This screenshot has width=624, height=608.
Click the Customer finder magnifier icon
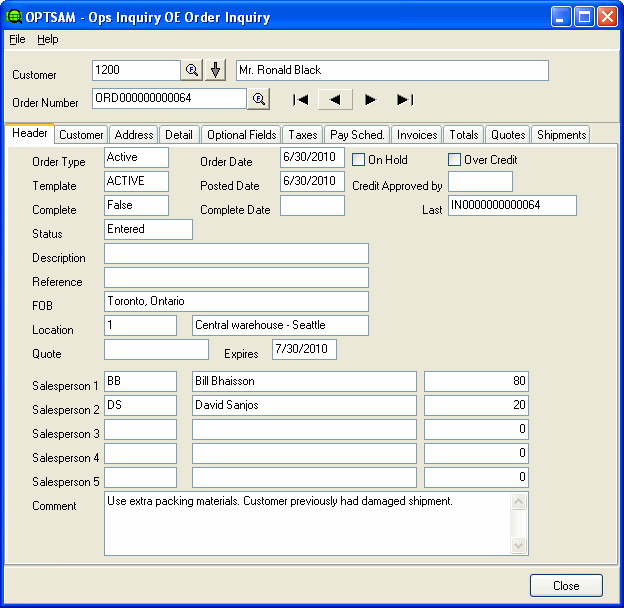click(192, 70)
